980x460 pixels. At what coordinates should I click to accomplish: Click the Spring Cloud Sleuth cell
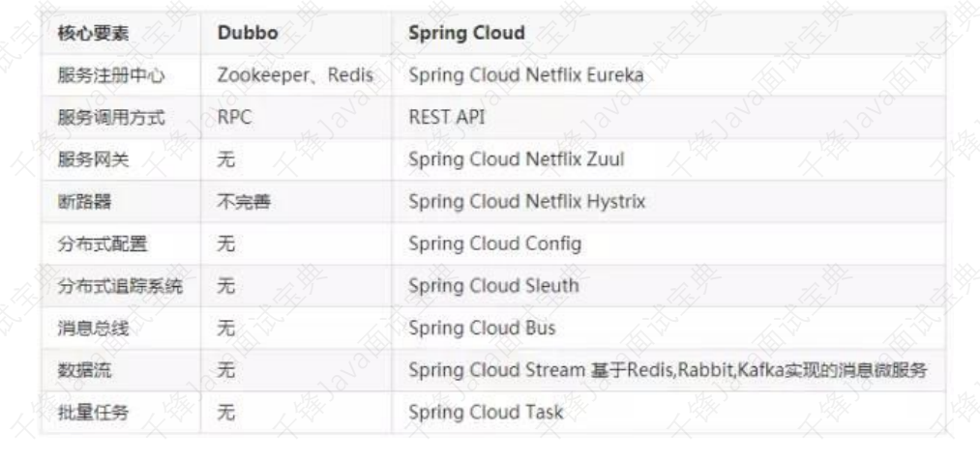(x=493, y=285)
